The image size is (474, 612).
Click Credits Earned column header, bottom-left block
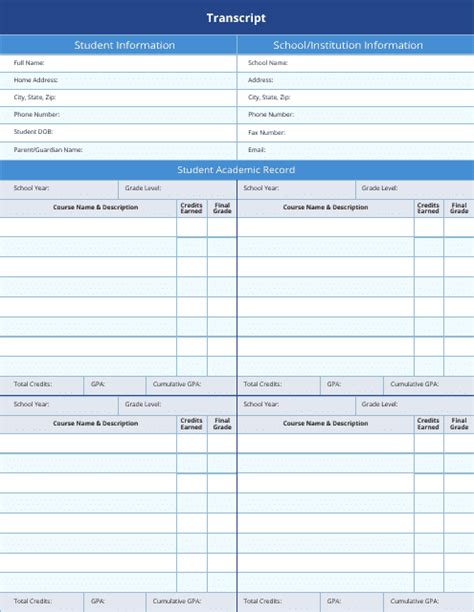click(x=192, y=424)
